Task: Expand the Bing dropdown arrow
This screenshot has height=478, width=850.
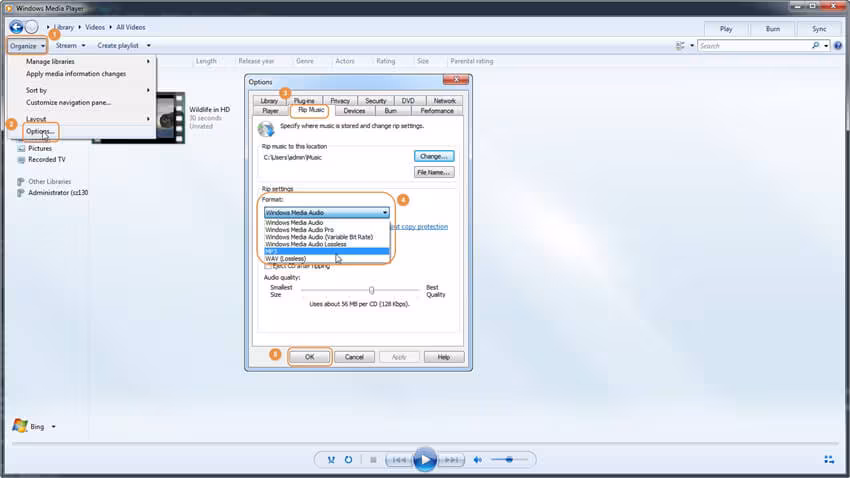Action: pyautogui.click(x=54, y=427)
